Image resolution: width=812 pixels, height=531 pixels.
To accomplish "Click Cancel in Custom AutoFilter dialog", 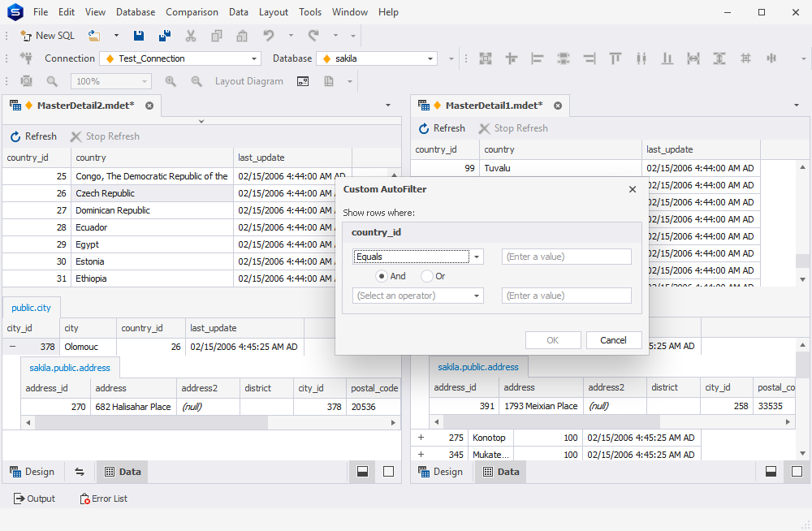I will click(x=614, y=340).
